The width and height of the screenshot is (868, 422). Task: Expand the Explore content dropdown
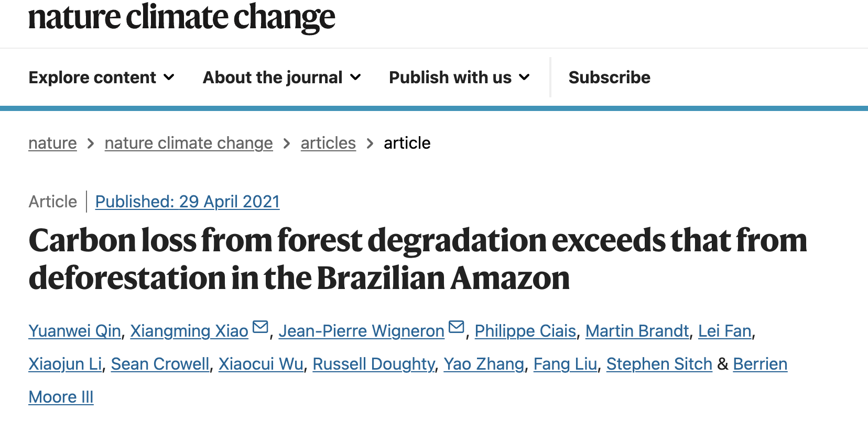coord(102,77)
